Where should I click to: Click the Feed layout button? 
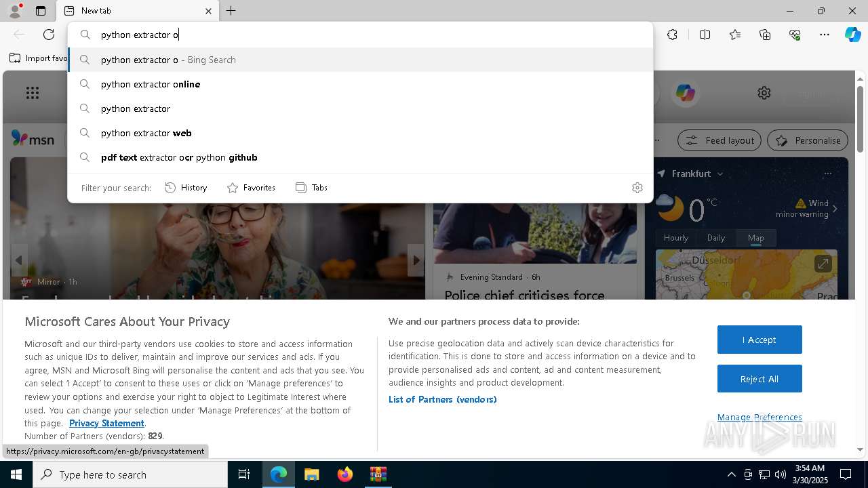719,140
